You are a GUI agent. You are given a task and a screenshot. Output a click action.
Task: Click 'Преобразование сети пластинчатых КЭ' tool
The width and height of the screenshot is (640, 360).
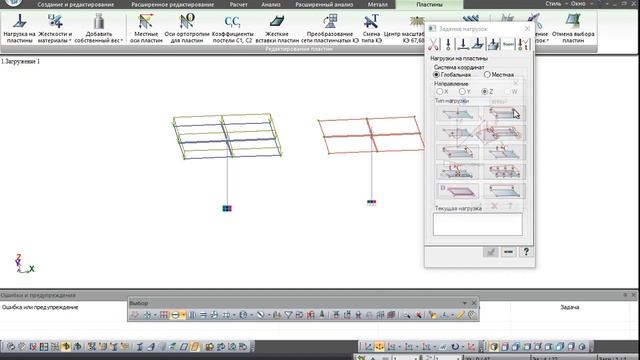tap(330, 28)
